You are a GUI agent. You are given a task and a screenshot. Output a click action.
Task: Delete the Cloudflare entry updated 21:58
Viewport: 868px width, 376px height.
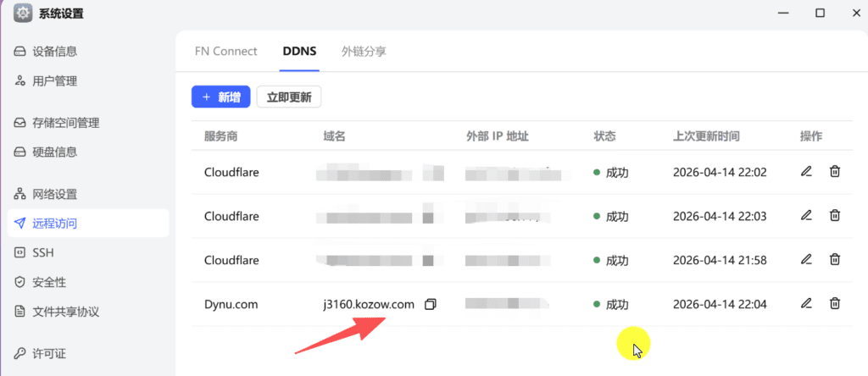pyautogui.click(x=835, y=259)
